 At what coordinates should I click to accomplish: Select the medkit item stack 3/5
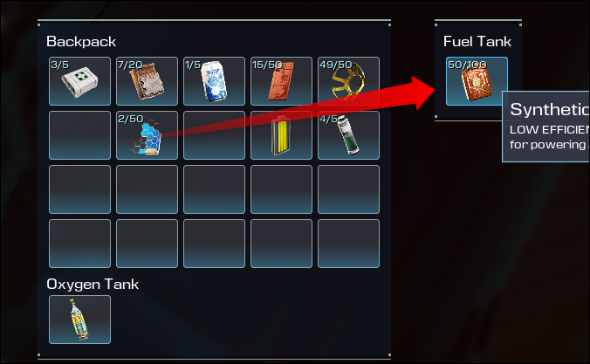[79, 81]
